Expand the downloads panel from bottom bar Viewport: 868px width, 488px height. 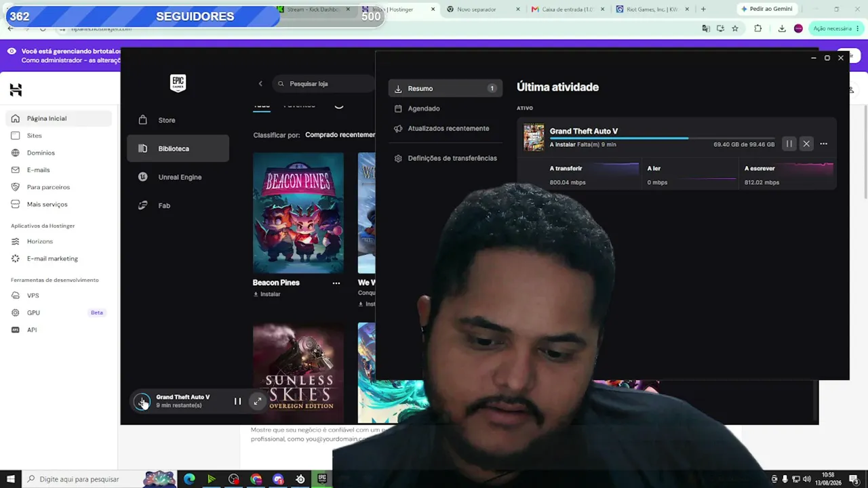click(258, 401)
